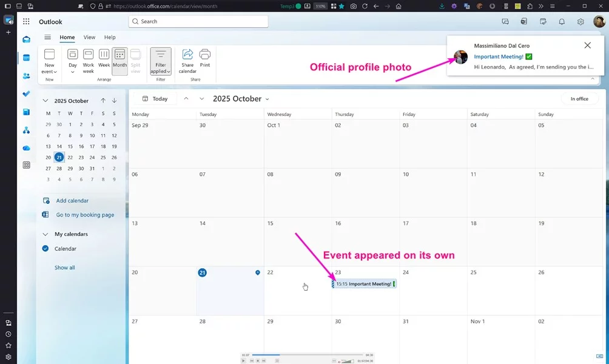Viewport: 609px width, 364px height.
Task: Switch to the View ribbon tab
Action: (x=89, y=38)
